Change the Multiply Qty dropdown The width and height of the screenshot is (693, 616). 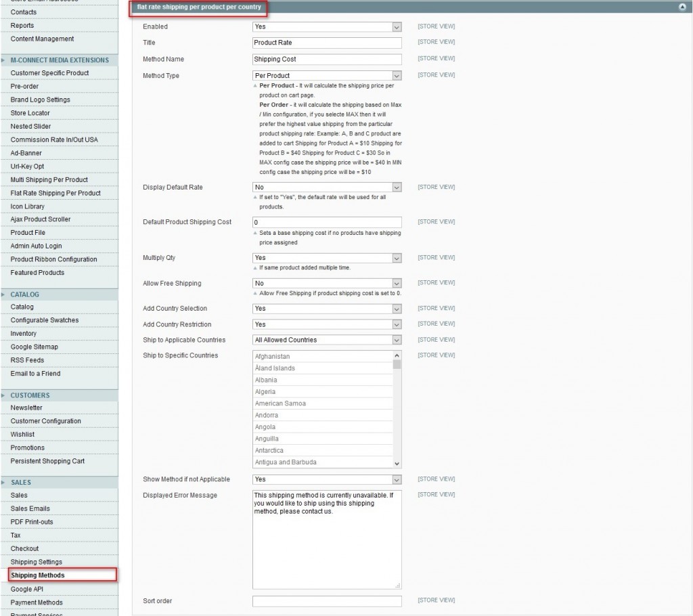click(x=327, y=258)
